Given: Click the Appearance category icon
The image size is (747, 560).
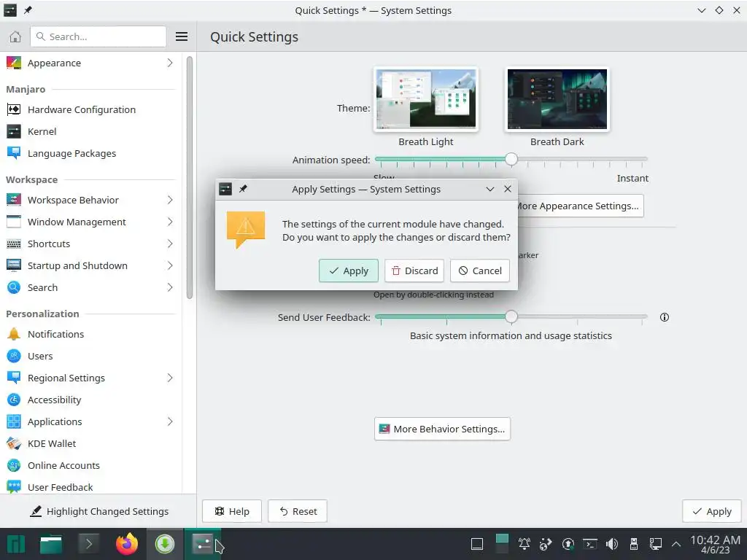Looking at the screenshot, I should click(x=14, y=63).
